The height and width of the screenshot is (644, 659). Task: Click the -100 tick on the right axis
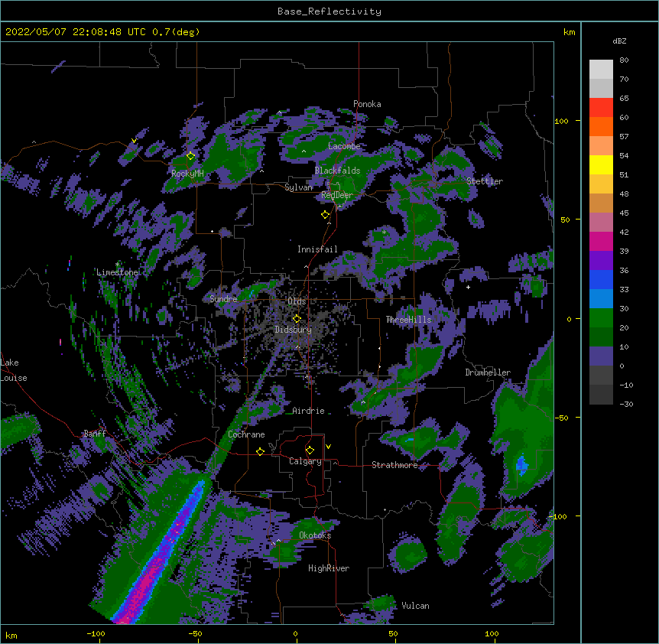coord(559,516)
